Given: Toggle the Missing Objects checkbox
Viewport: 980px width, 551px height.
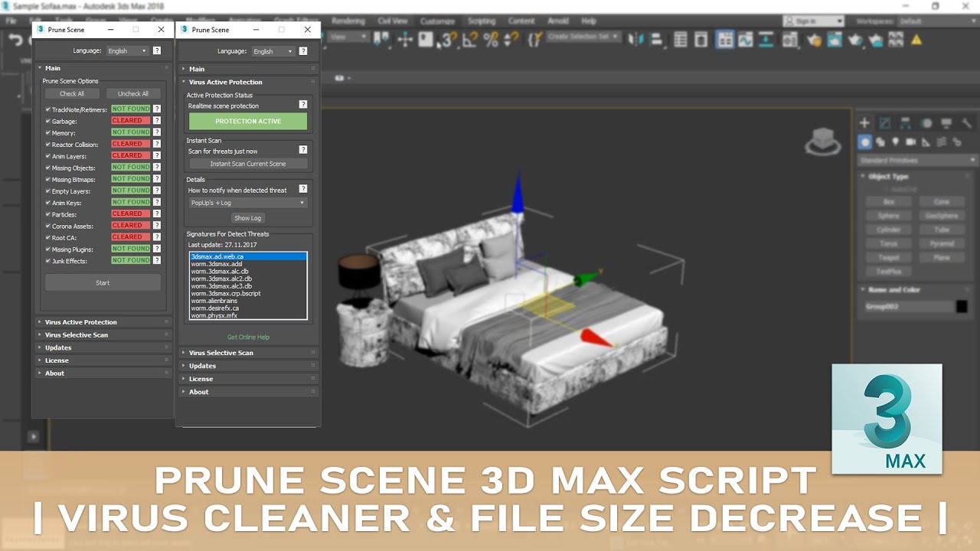Looking at the screenshot, I should point(47,168).
